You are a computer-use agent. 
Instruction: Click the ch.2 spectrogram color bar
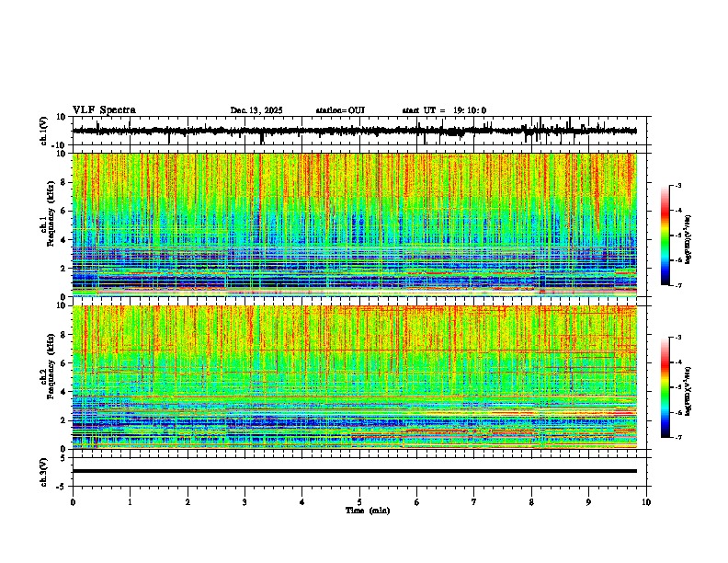point(665,387)
